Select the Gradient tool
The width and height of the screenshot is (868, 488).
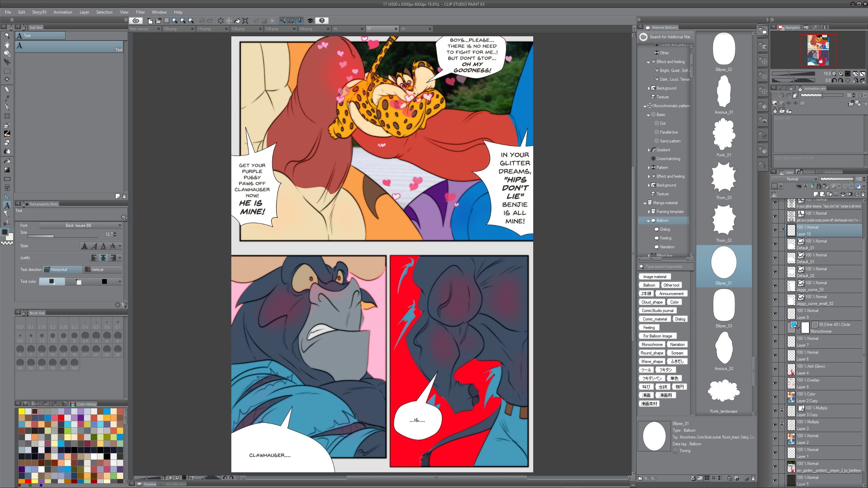tap(7, 170)
